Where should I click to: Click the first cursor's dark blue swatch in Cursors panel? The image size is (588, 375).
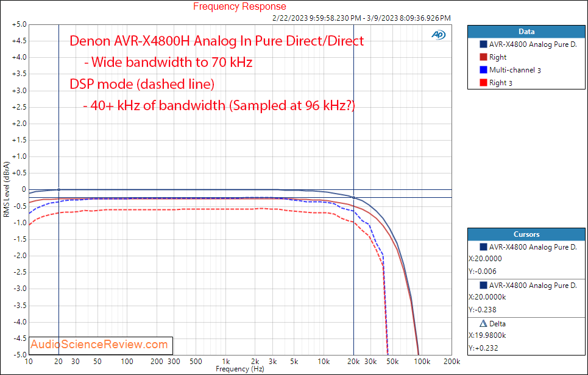(x=483, y=247)
